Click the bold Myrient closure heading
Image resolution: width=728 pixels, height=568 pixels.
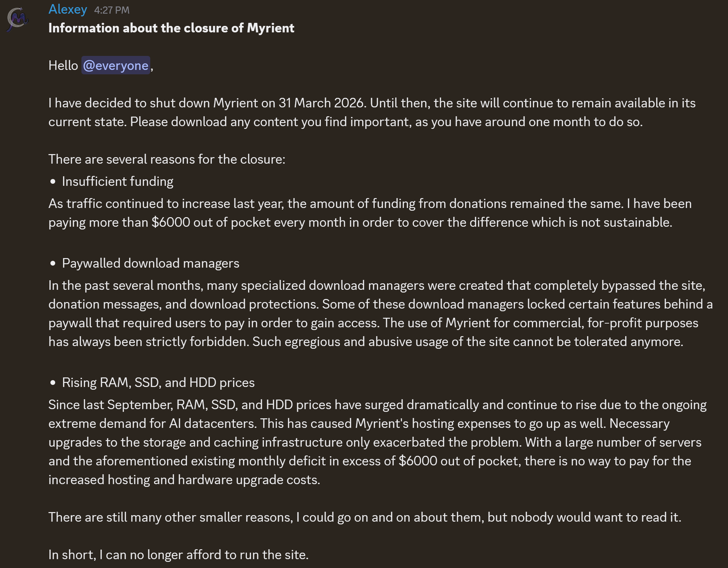171,28
